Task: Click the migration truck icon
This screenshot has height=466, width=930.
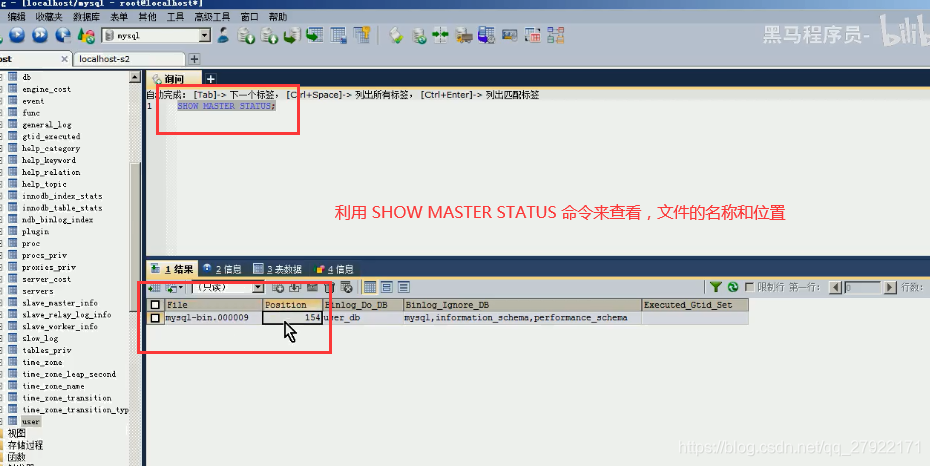Action: point(464,36)
